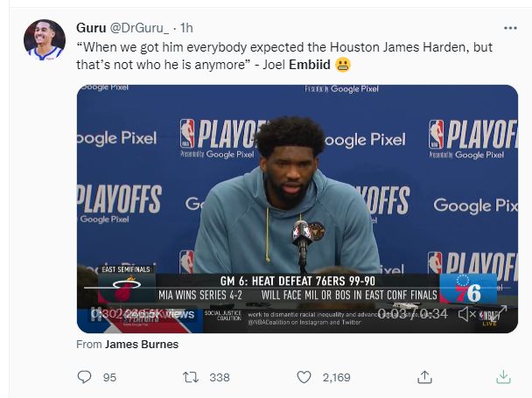
Task: Open the Guru display name link
Action: point(91,28)
